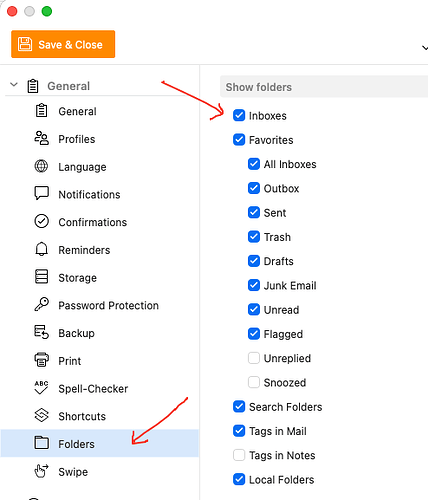Click the Backup restore icon

tap(41, 332)
